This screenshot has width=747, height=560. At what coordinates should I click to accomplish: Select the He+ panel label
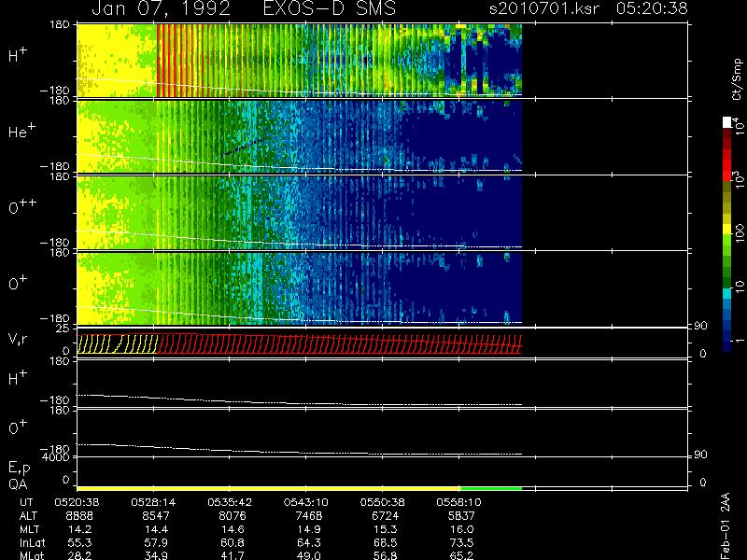(21, 130)
